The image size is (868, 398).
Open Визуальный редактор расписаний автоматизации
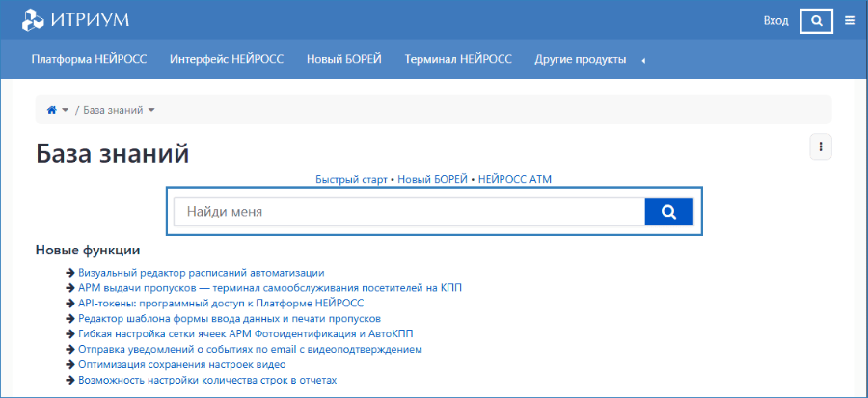click(201, 273)
